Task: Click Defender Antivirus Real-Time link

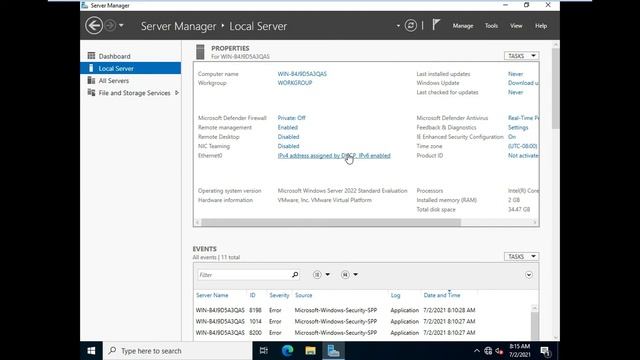Action: 523,118
